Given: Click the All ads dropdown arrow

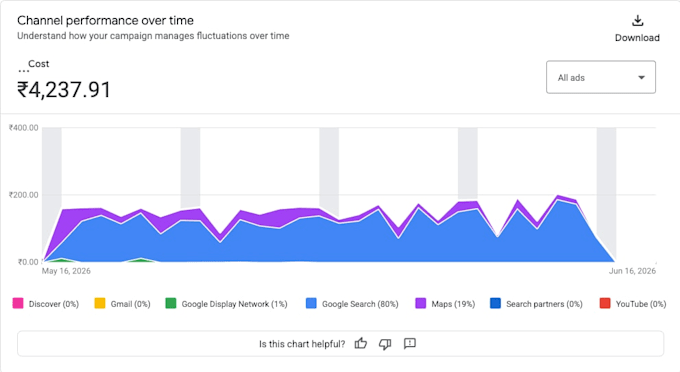Looking at the screenshot, I should click(641, 78).
